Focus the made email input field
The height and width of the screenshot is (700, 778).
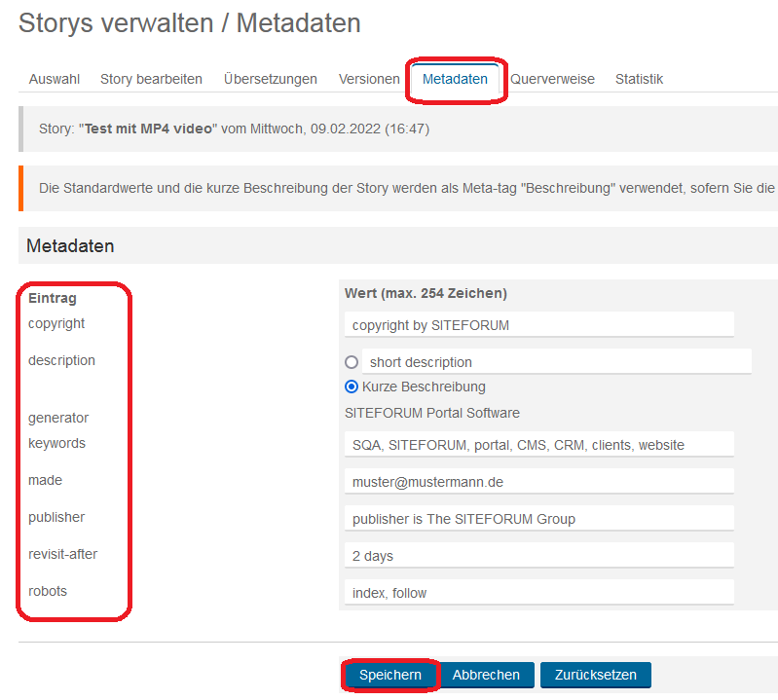point(538,482)
